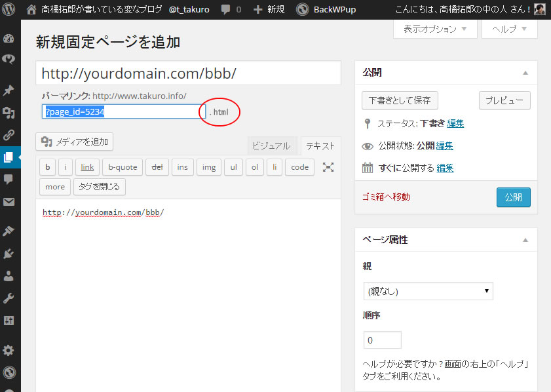Open the Links chain icon in sidebar
This screenshot has width=551, height=392.
pyautogui.click(x=9, y=135)
